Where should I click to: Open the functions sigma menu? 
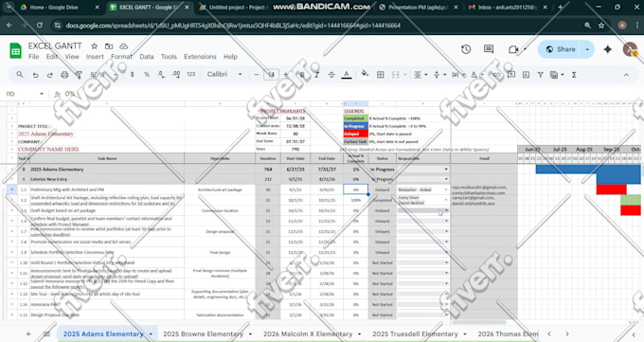tap(574, 75)
